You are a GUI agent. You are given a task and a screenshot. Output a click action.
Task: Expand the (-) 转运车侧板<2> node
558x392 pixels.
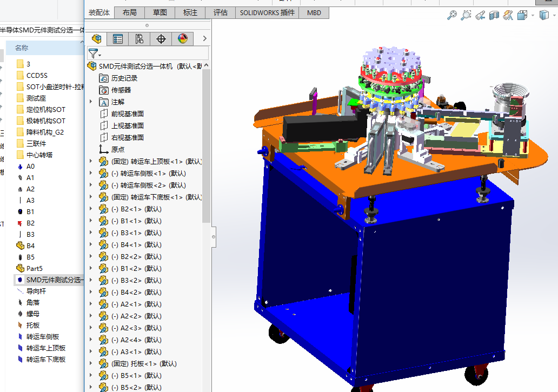pos(91,185)
